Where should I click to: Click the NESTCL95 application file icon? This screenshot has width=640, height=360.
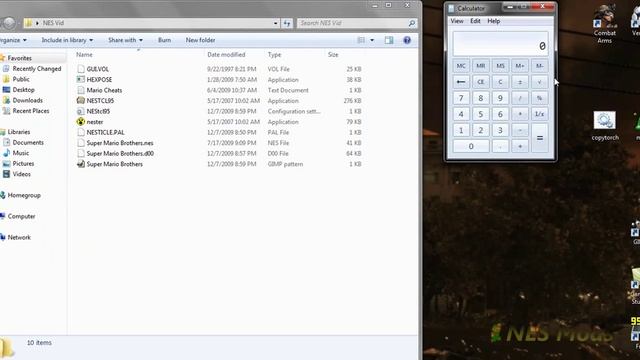pos(81,100)
